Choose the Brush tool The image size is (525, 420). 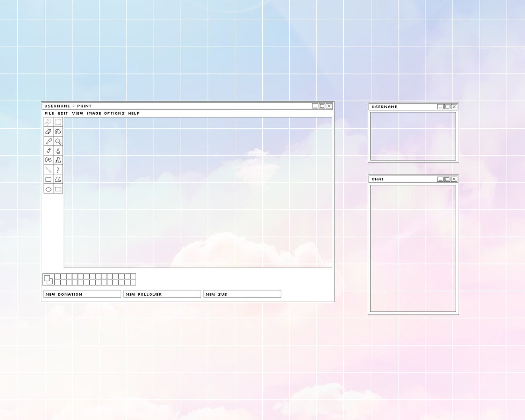tap(58, 151)
